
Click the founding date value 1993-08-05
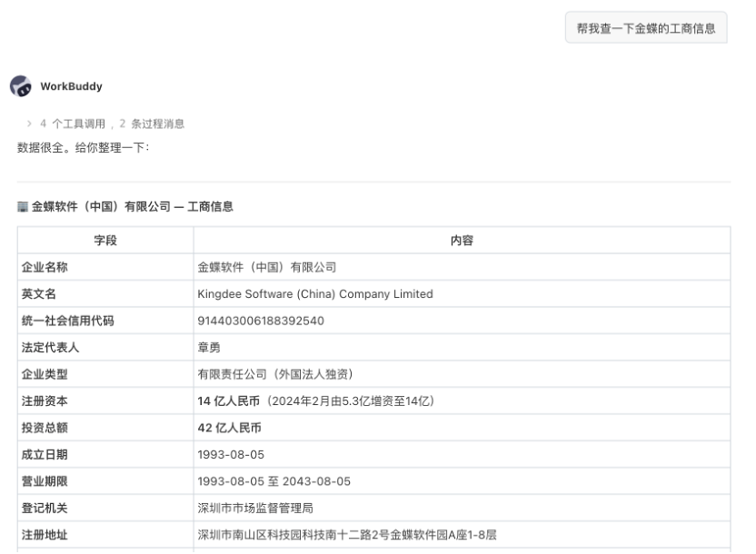tap(231, 454)
